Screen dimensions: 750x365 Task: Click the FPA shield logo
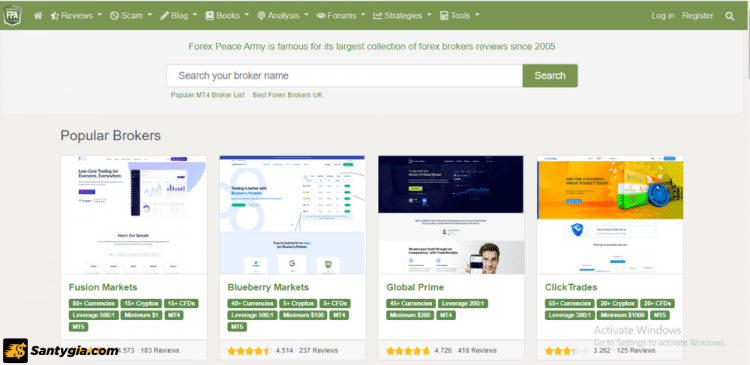point(12,15)
